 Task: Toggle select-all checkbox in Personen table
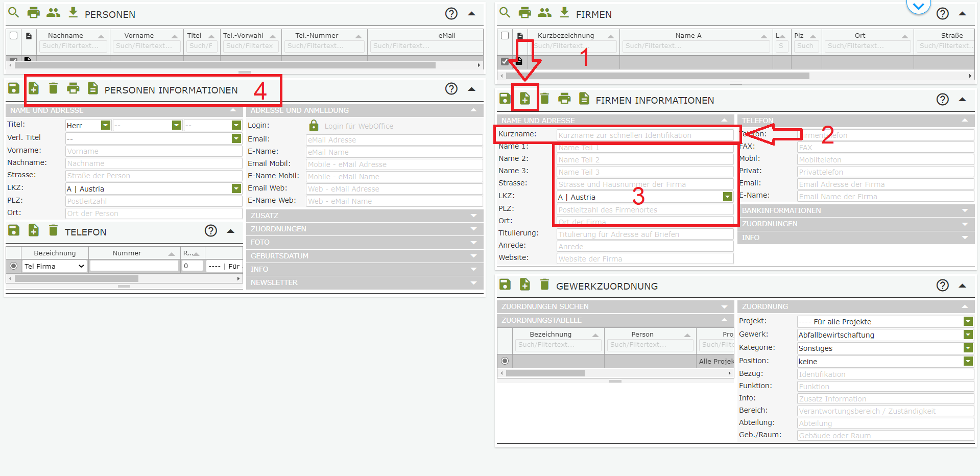pos(14,35)
